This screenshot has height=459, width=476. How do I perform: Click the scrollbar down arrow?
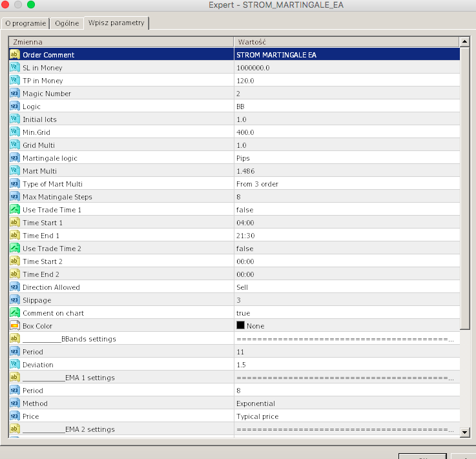(464, 433)
